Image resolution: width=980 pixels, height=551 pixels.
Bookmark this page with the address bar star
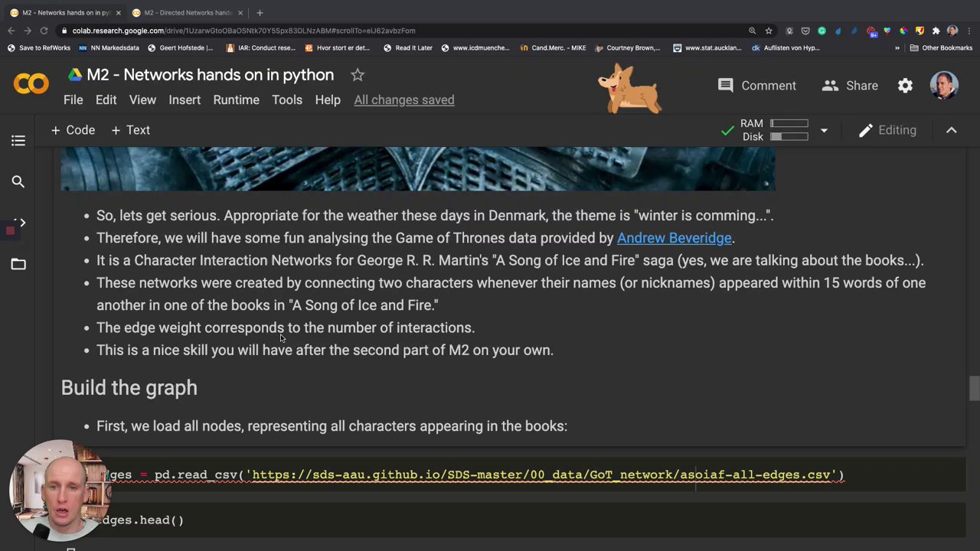click(769, 31)
